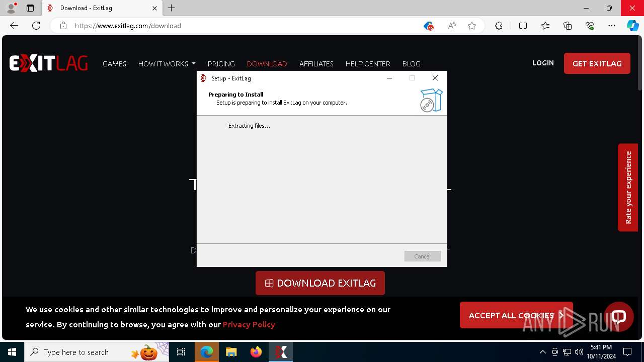Screen dimensions: 644x362
Task: Open the browser profile icon
Action: (11, 8)
